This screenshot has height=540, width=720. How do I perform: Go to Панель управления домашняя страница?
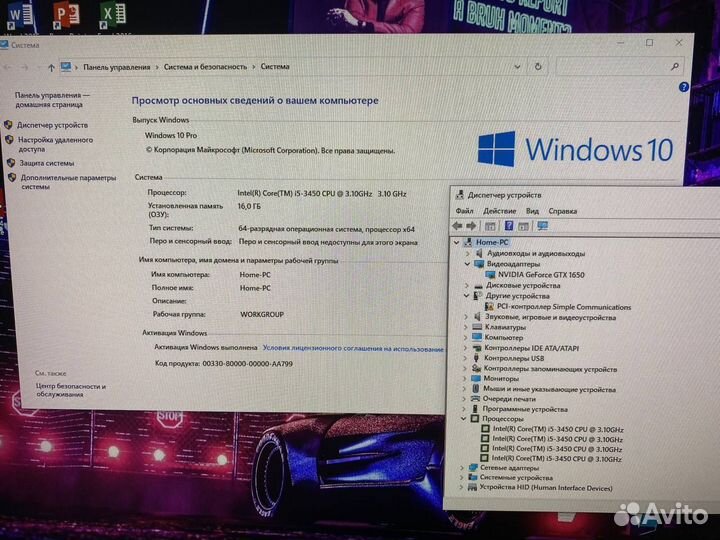click(x=52, y=100)
